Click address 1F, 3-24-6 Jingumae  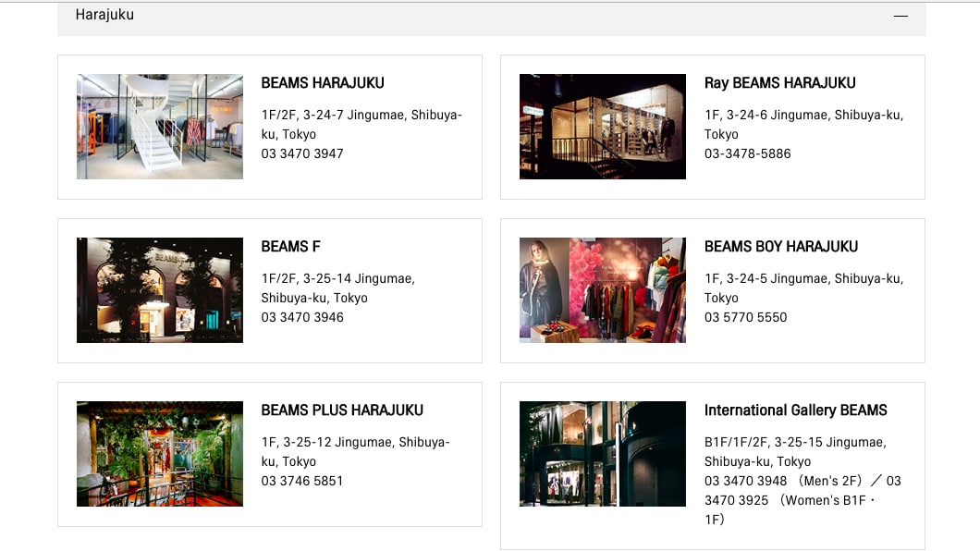coord(803,124)
